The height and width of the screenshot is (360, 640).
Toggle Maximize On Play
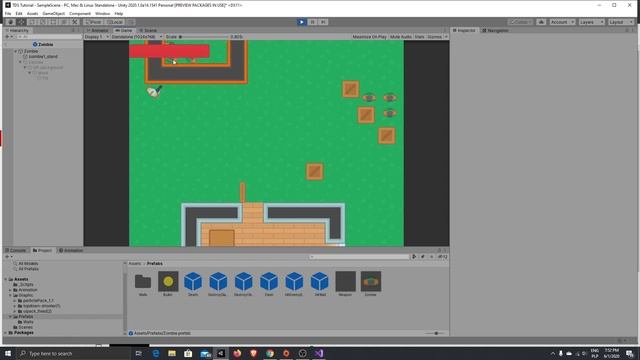(x=369, y=37)
